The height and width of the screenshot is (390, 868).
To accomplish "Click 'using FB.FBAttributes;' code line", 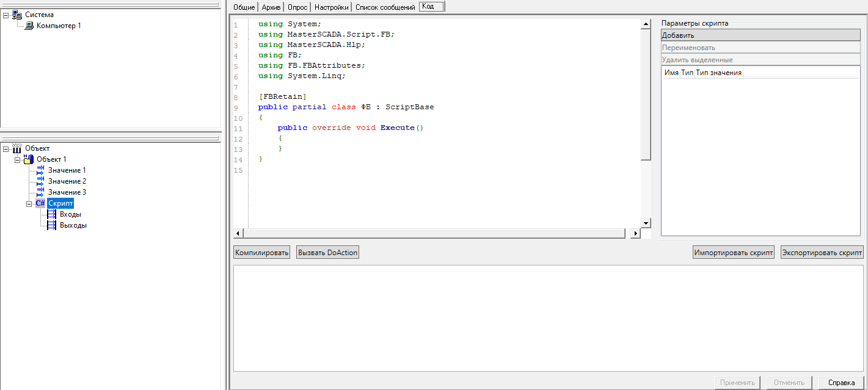I will coord(312,65).
